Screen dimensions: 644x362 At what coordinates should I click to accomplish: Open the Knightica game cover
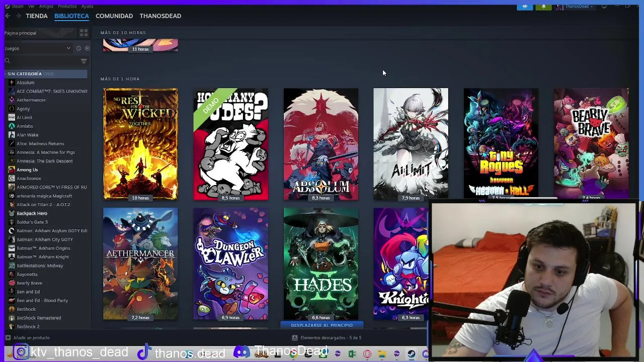(x=401, y=264)
